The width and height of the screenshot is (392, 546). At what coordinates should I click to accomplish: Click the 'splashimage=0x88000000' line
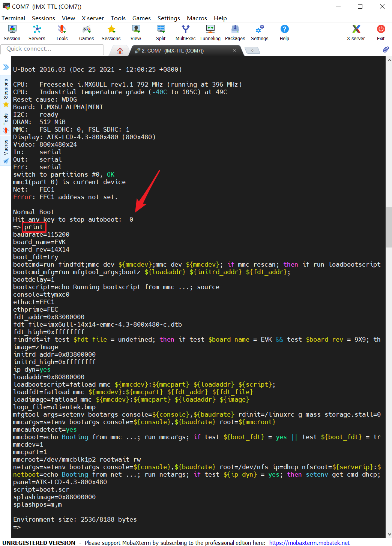point(54,497)
